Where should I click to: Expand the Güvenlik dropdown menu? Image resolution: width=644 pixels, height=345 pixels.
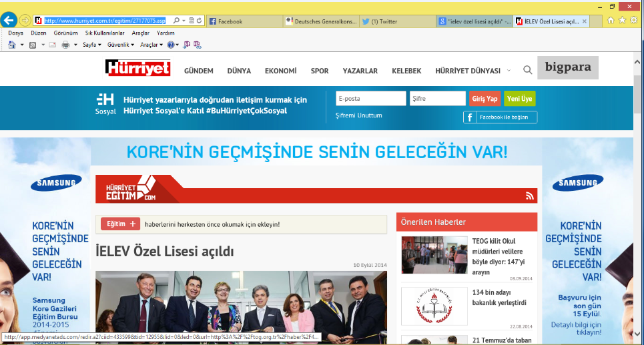(x=121, y=45)
